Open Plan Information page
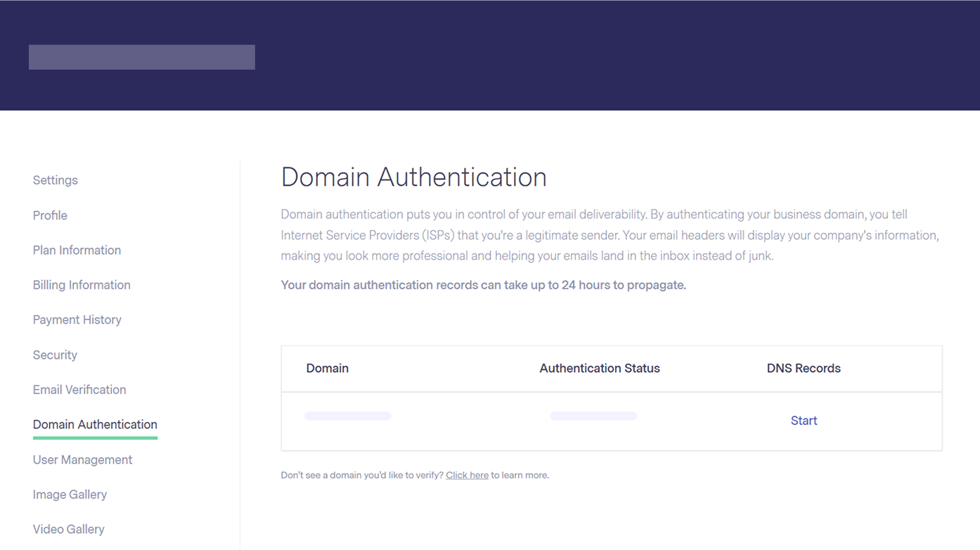The image size is (980, 550). click(x=77, y=250)
